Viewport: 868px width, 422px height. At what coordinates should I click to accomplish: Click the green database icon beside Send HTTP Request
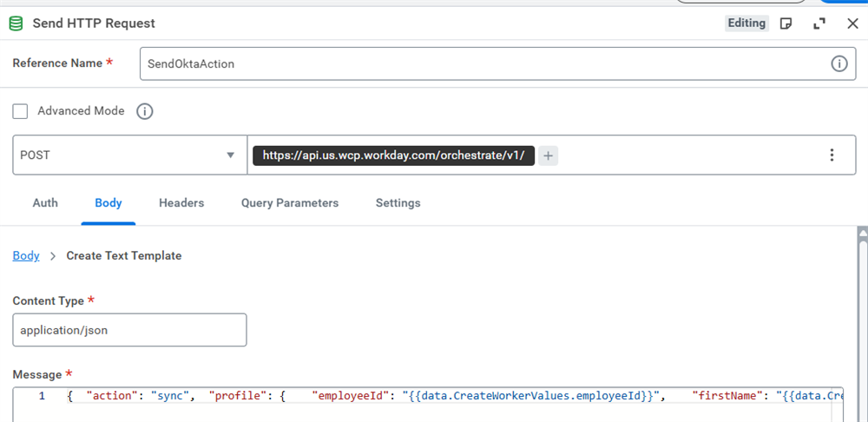pos(16,23)
